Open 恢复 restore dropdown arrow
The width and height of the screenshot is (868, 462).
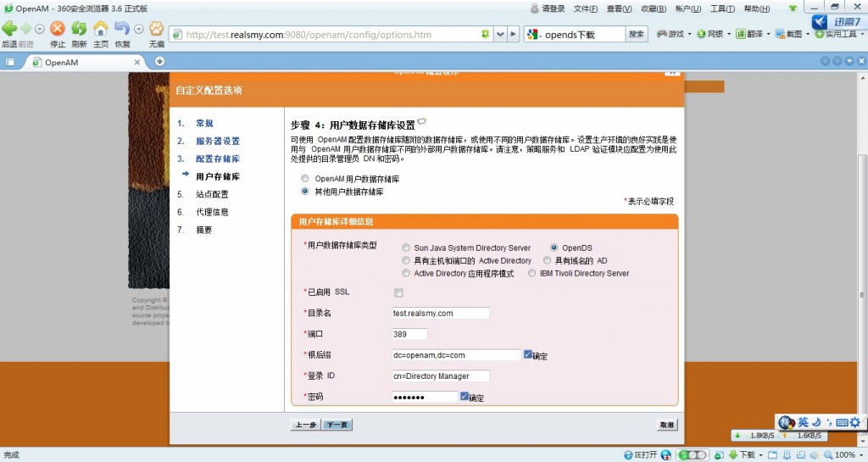click(x=139, y=28)
